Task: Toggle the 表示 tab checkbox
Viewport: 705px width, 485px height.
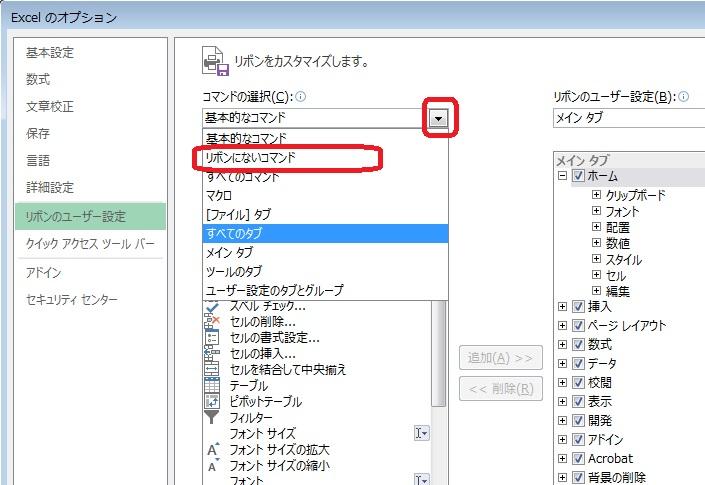Action: 578,401
